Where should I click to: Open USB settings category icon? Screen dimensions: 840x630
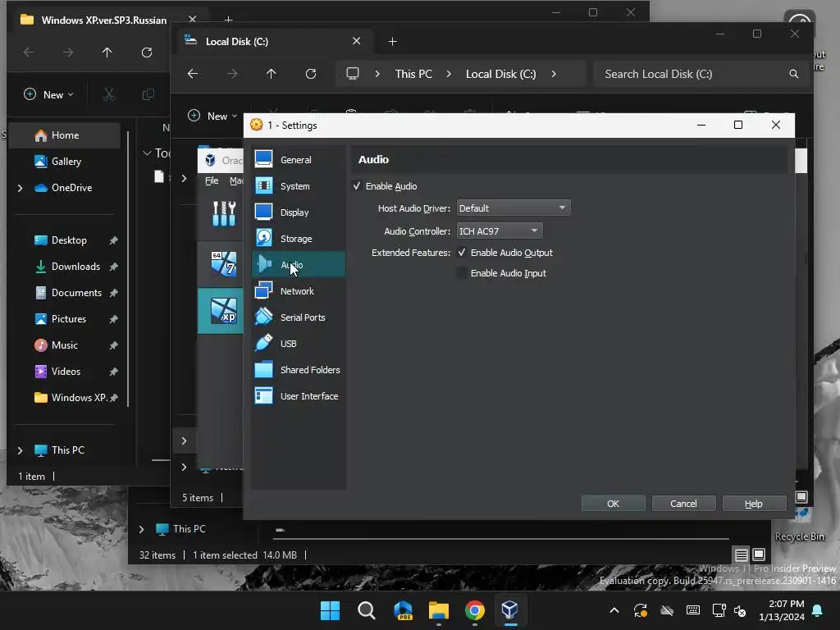263,344
